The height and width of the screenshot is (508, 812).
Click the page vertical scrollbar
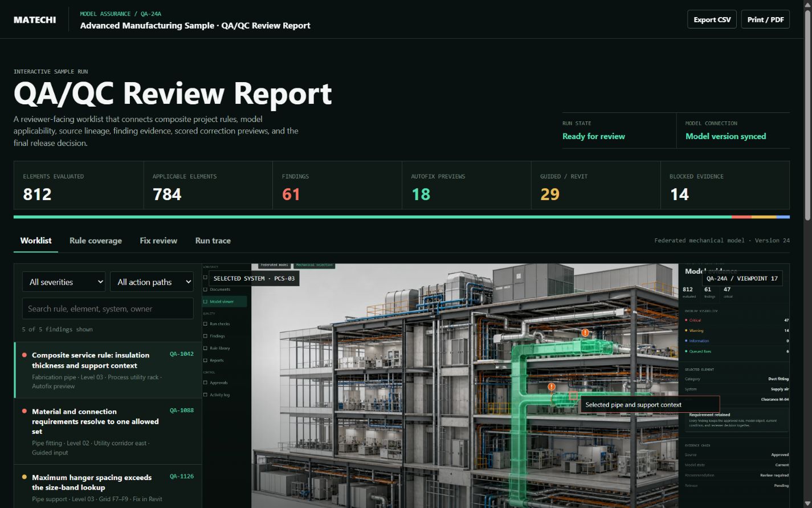pos(807,114)
